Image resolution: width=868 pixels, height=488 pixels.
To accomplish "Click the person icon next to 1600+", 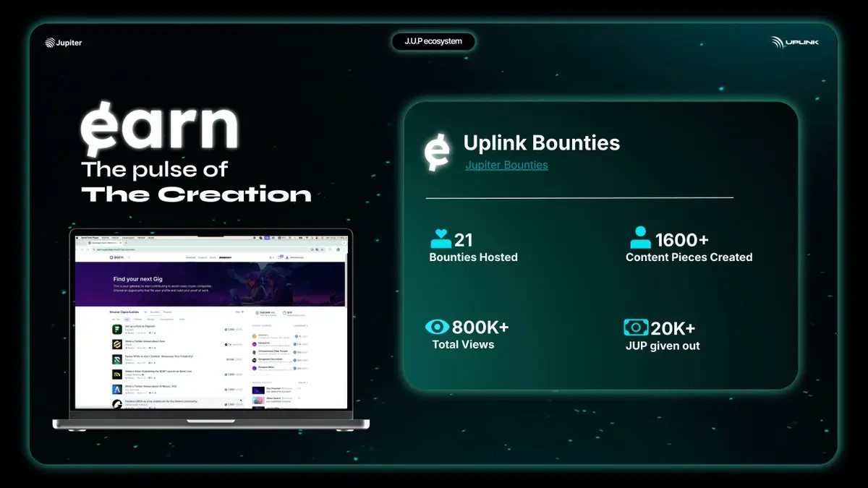I will (x=640, y=237).
